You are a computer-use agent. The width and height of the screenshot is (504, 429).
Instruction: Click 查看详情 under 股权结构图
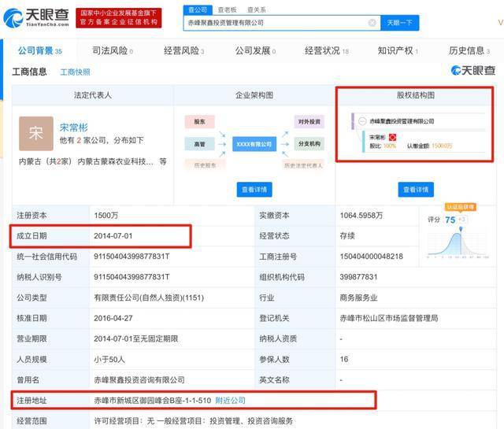pyautogui.click(x=416, y=190)
